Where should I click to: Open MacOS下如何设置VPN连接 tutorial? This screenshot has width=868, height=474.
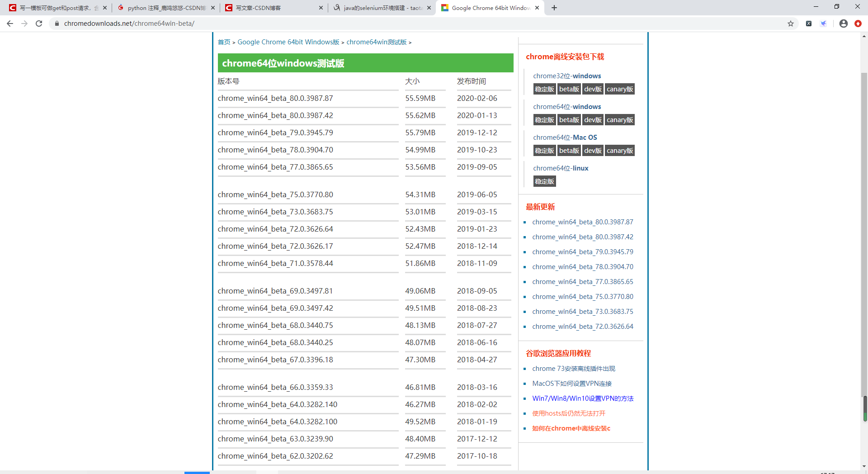click(x=572, y=384)
